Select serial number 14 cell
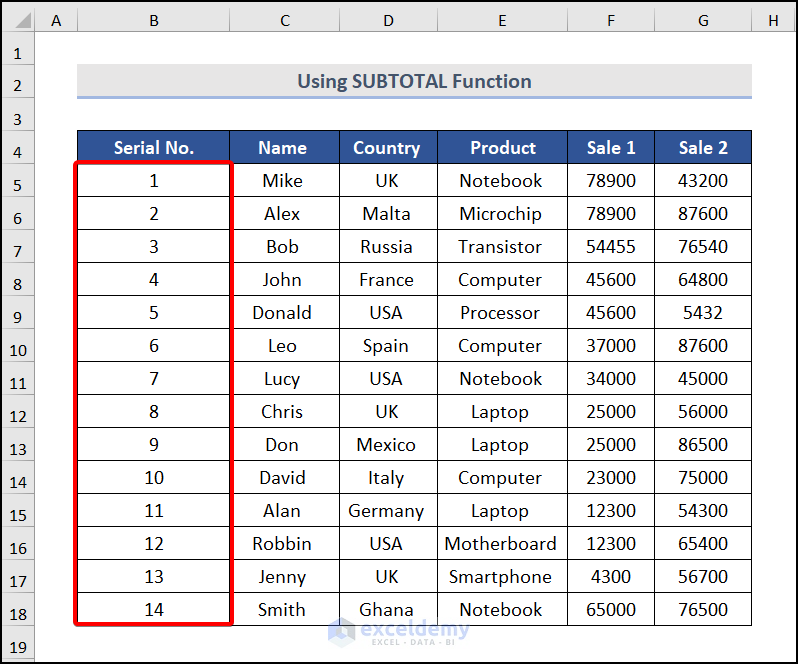The width and height of the screenshot is (798, 664). (154, 609)
